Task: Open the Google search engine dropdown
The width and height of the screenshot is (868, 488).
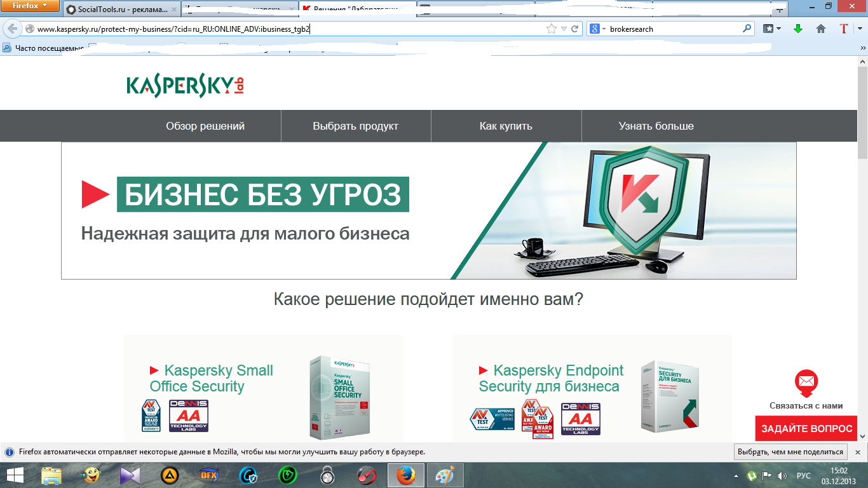Action: [597, 29]
